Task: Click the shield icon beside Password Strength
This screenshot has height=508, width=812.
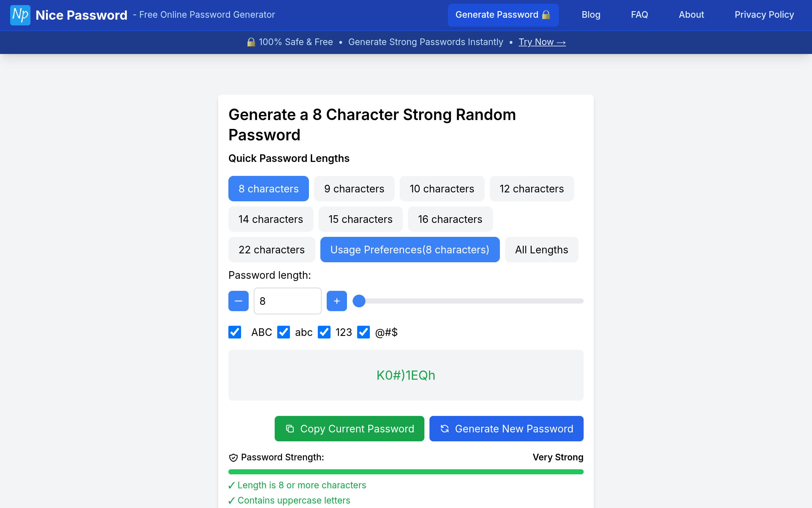Action: [x=233, y=458]
